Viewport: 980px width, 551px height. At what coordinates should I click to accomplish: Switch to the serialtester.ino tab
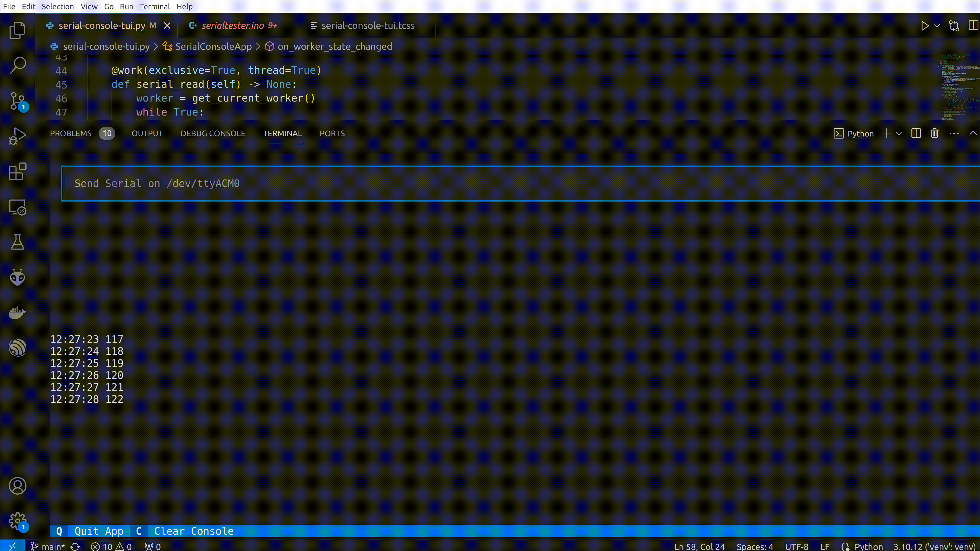coord(232,26)
